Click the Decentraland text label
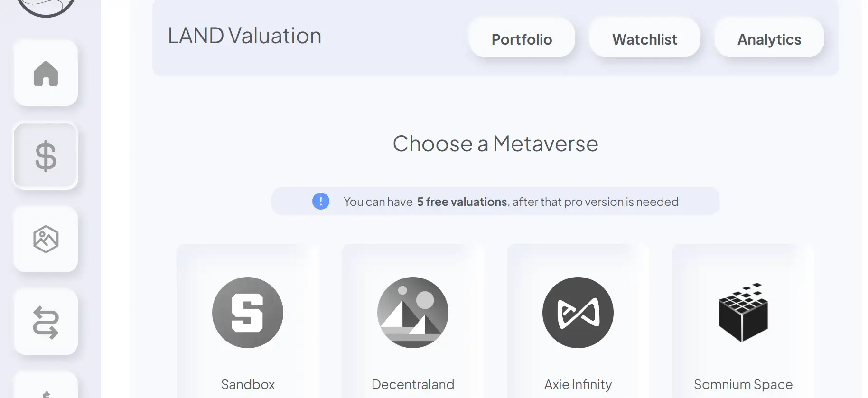The width and height of the screenshot is (868, 398). point(413,384)
